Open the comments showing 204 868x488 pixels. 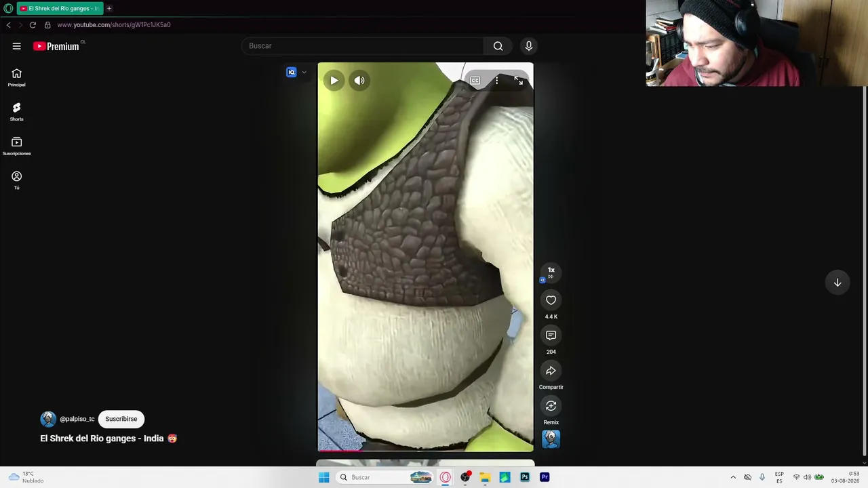[x=551, y=335]
